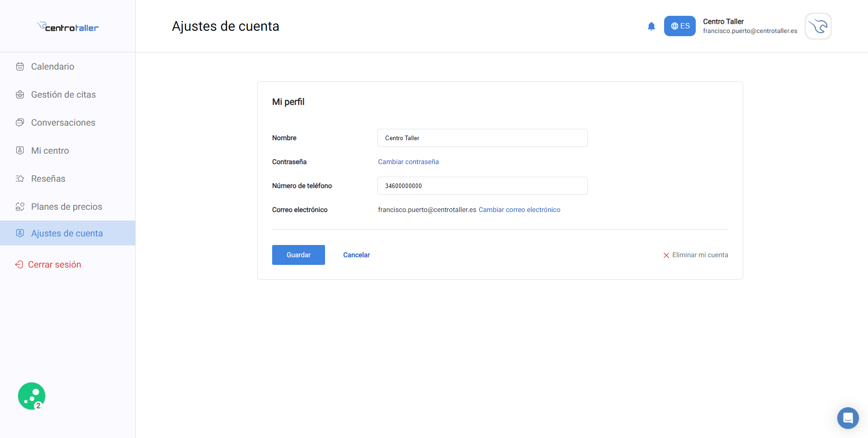Click Eliminar mi cuenta

click(700, 254)
